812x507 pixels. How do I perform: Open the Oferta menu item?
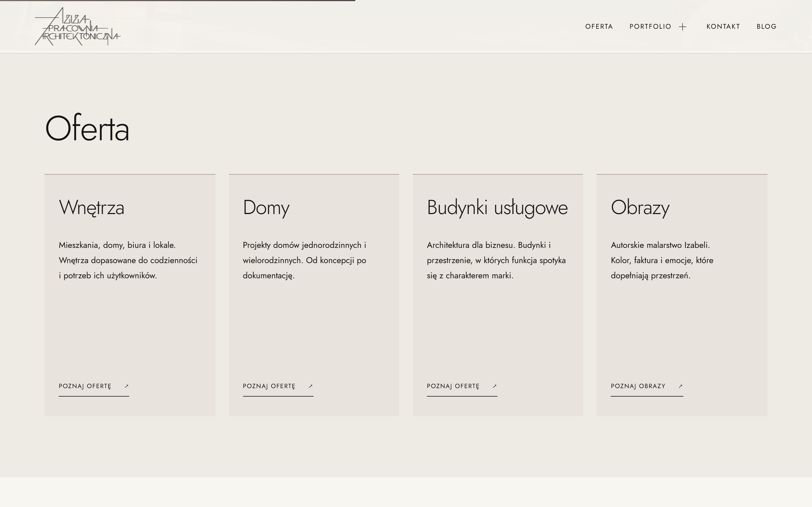click(x=599, y=26)
